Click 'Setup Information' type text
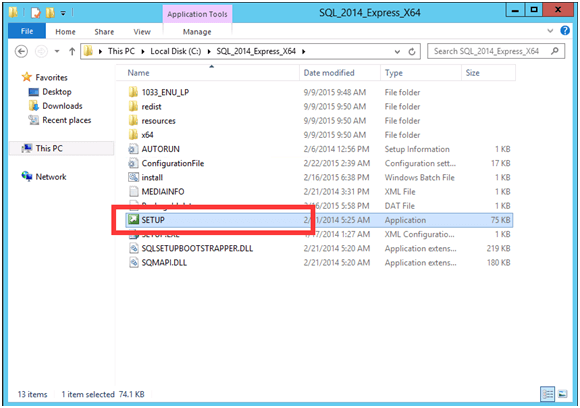Screen dimensions: 580x408 pos(417,149)
